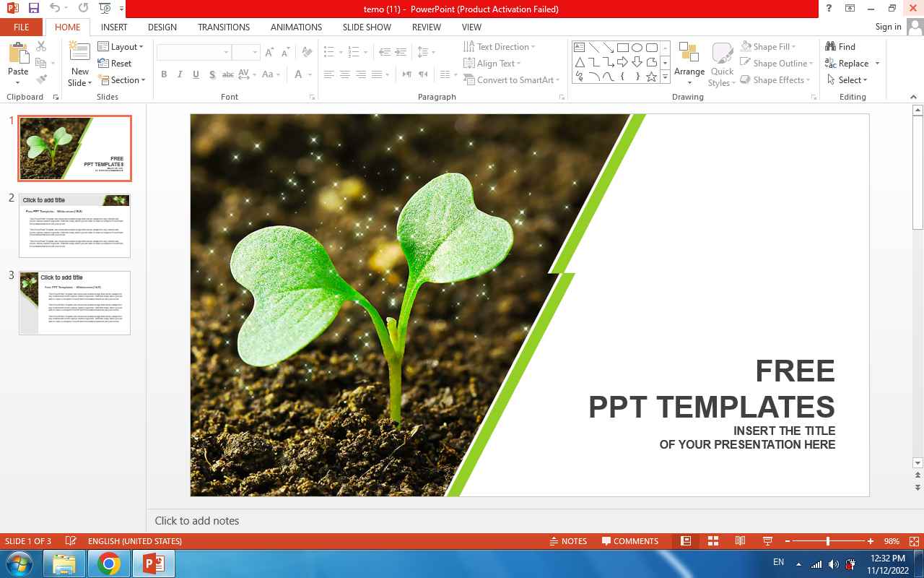Click the Save icon in quick access toolbar

click(x=34, y=9)
